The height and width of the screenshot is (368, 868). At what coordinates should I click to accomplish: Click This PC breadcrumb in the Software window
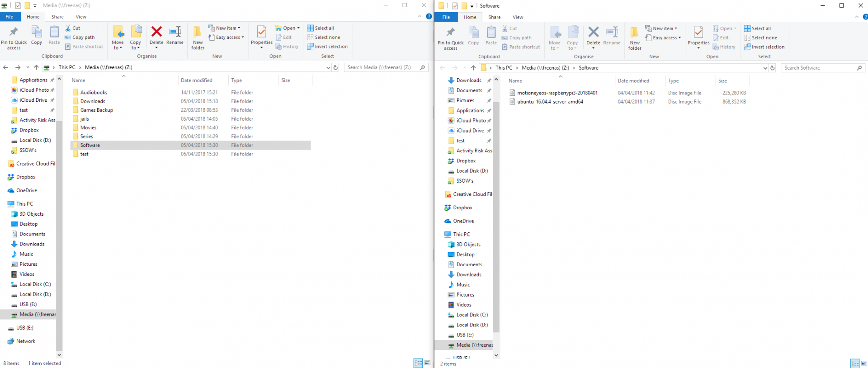(x=504, y=68)
